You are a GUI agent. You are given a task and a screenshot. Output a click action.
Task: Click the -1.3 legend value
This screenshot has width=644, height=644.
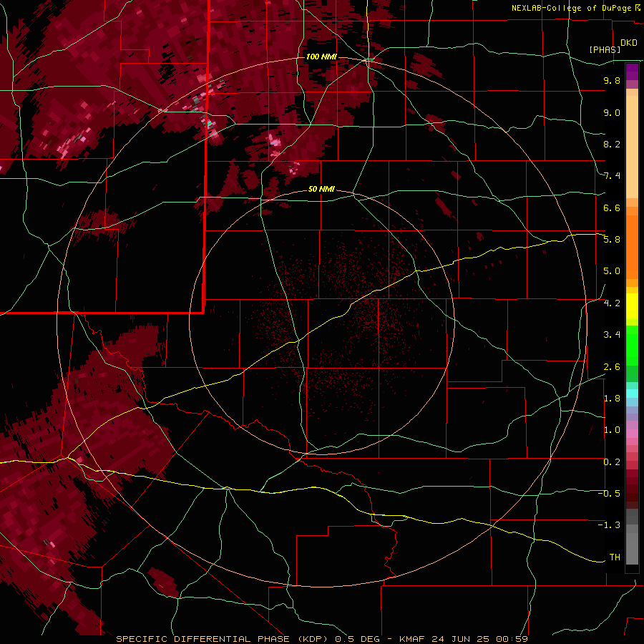(609, 525)
